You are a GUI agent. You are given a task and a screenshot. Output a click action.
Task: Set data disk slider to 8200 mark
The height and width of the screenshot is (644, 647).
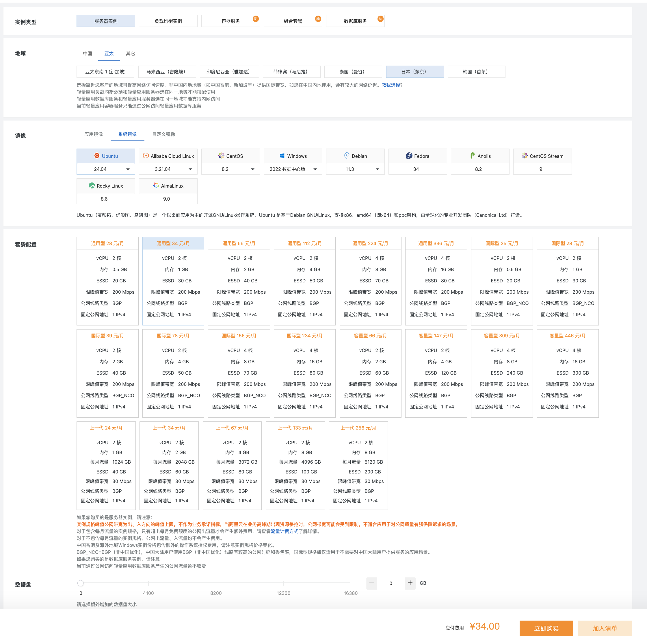[216, 583]
